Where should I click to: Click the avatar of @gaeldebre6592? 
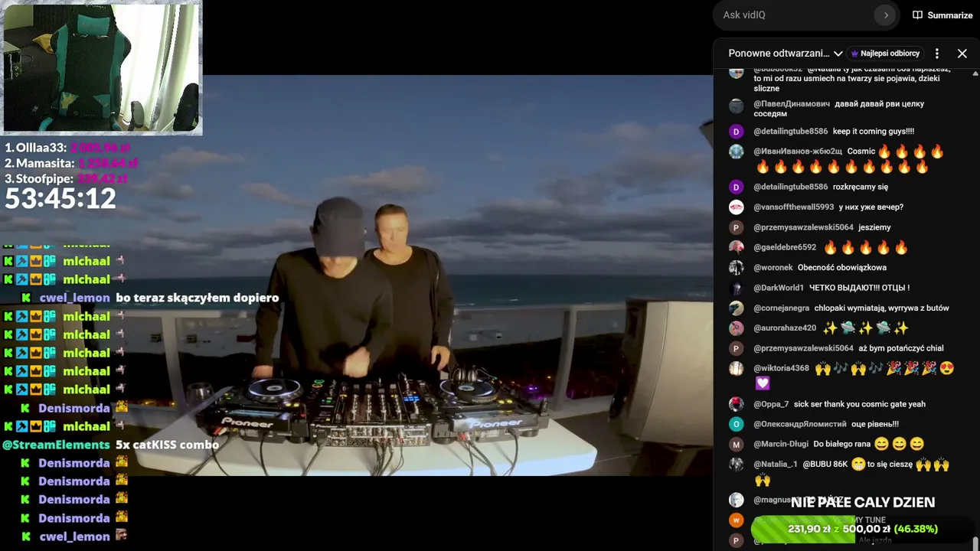(x=736, y=247)
